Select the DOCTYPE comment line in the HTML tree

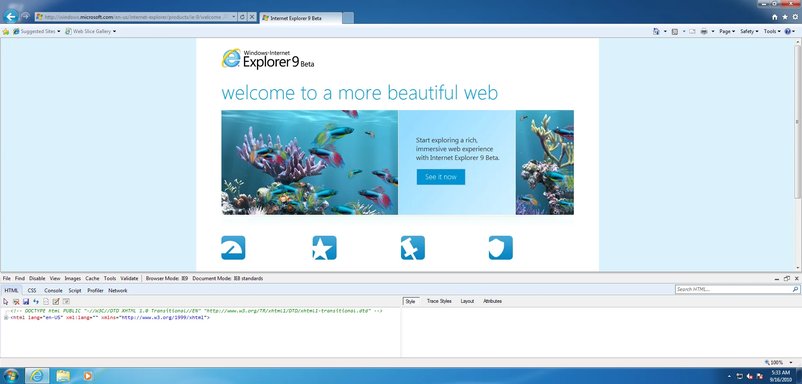click(196, 311)
